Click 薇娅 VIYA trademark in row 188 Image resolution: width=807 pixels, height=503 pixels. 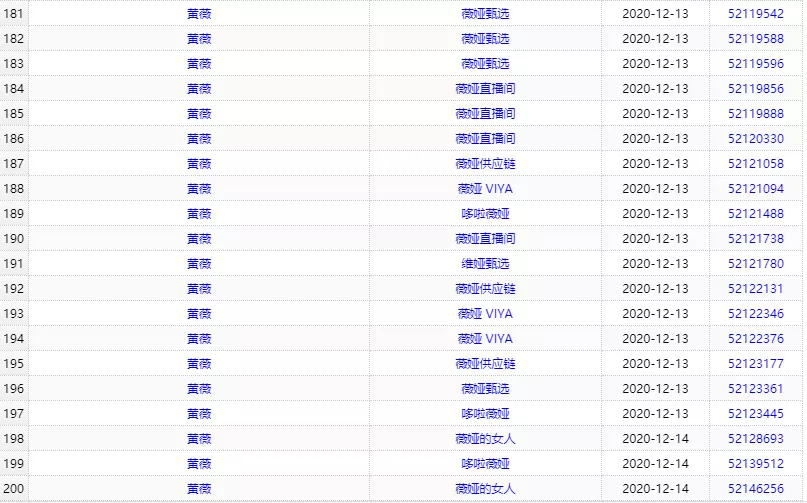485,189
